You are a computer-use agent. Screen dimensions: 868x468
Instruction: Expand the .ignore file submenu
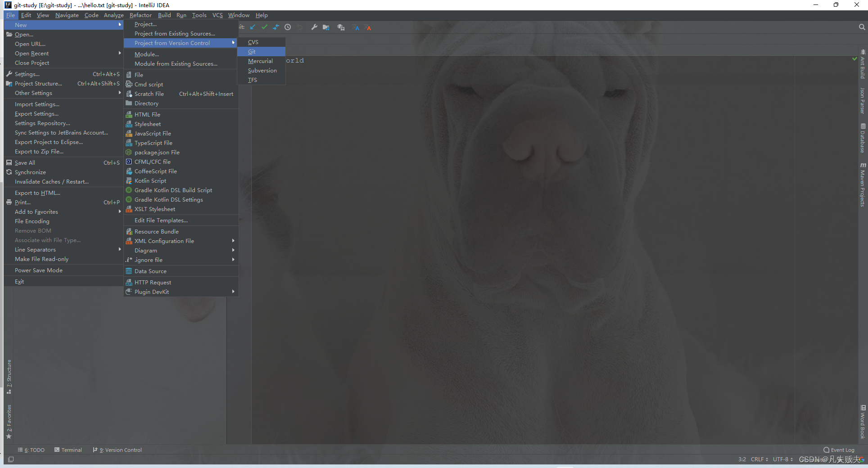[x=181, y=260]
